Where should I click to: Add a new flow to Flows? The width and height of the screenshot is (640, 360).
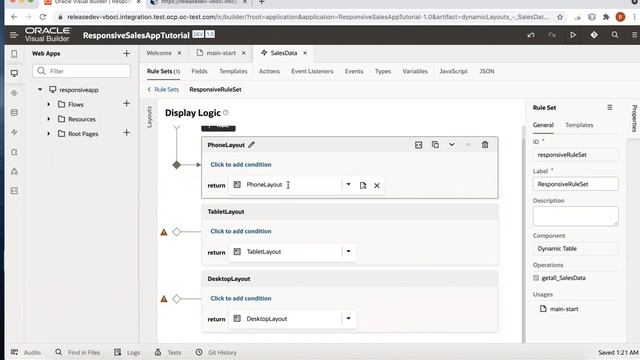pyautogui.click(x=127, y=104)
